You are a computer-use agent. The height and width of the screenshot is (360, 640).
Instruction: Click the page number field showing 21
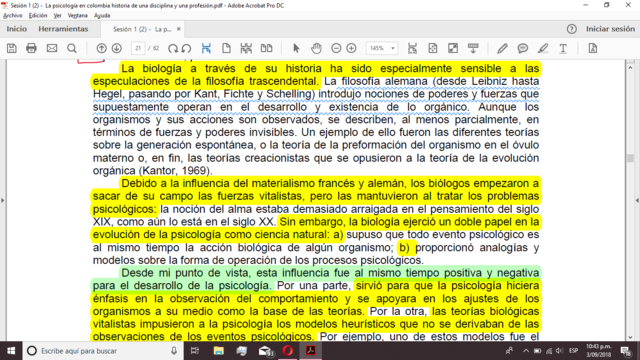138,48
